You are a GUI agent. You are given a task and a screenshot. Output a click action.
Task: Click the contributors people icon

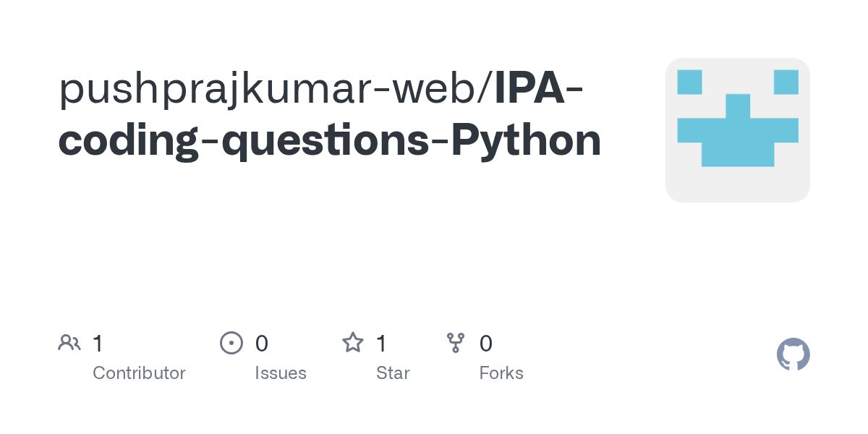69,343
